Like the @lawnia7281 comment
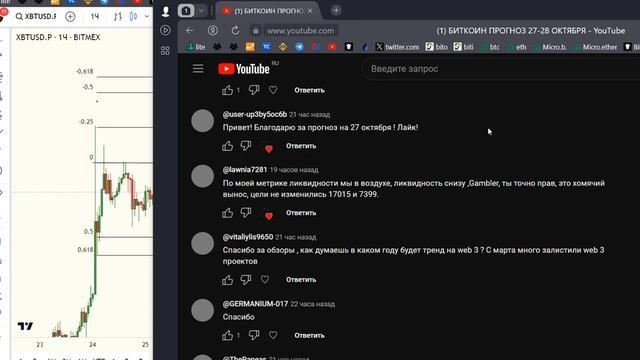Screen dimensions: 640x360 [x=227, y=213]
